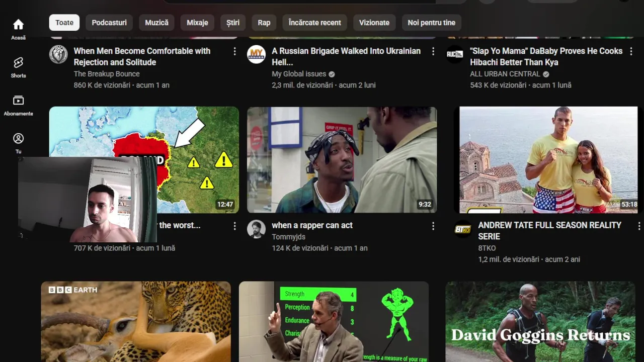The image size is (644, 362).
Task: Select the Mixaje filter chip
Action: 197,23
